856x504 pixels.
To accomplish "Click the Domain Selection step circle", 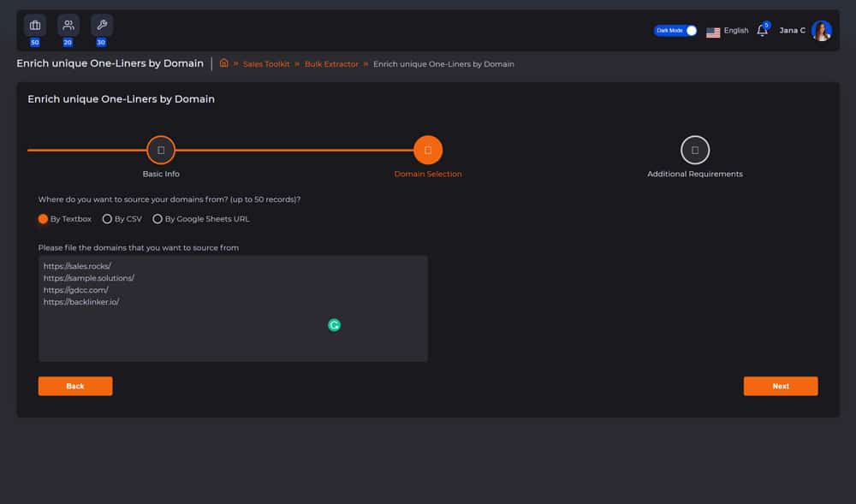I will [x=428, y=151].
